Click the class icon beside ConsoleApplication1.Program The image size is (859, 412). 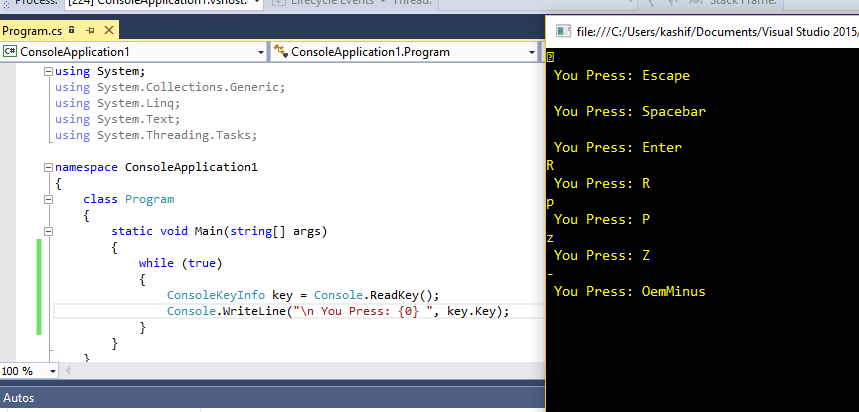click(x=280, y=52)
